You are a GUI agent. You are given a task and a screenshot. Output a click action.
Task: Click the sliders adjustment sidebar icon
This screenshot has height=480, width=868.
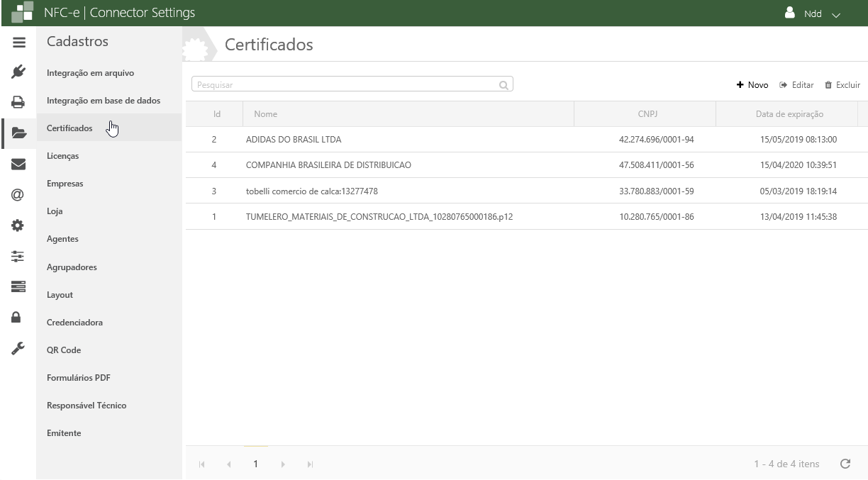click(x=18, y=256)
